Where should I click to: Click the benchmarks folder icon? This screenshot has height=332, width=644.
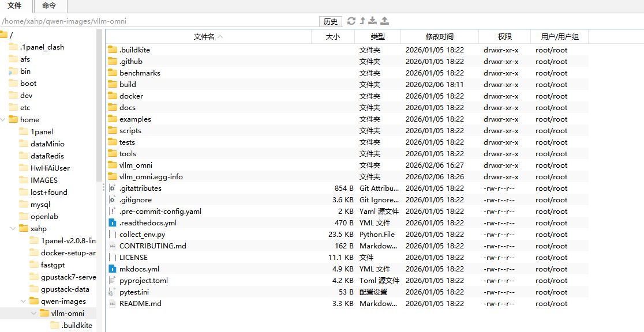[x=113, y=73]
